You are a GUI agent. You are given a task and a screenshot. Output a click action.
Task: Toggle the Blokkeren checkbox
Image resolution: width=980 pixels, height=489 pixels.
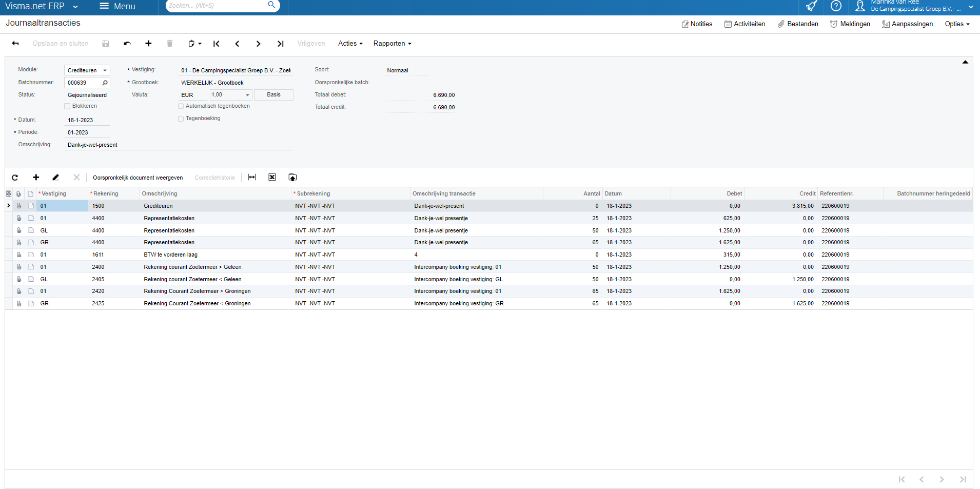(x=67, y=106)
